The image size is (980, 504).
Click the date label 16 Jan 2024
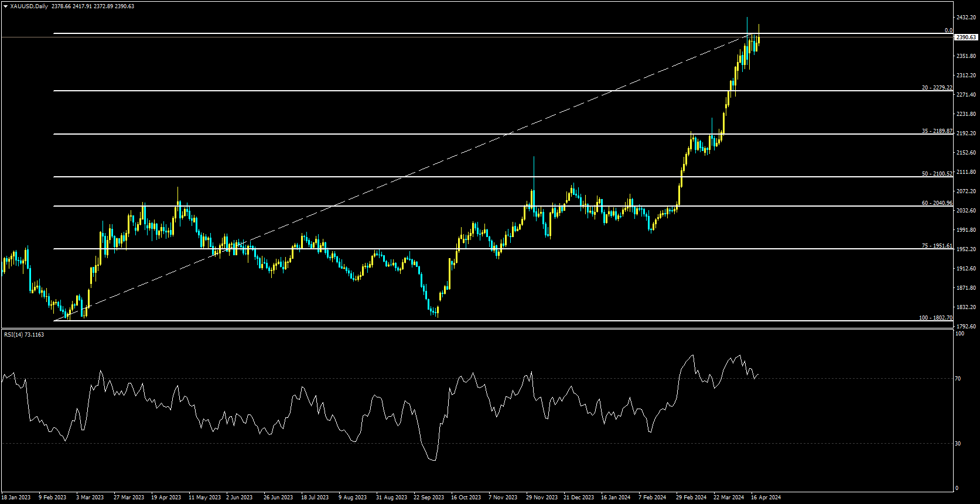coord(616,498)
